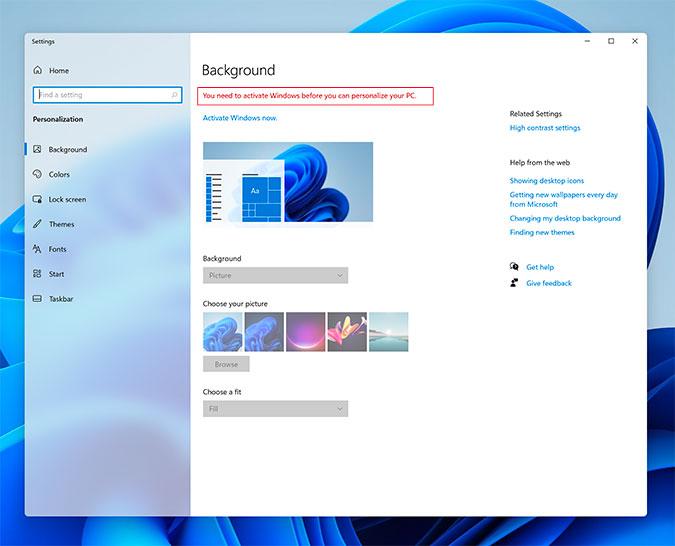
Task: Click the Activate Windows now link
Action: 240,118
